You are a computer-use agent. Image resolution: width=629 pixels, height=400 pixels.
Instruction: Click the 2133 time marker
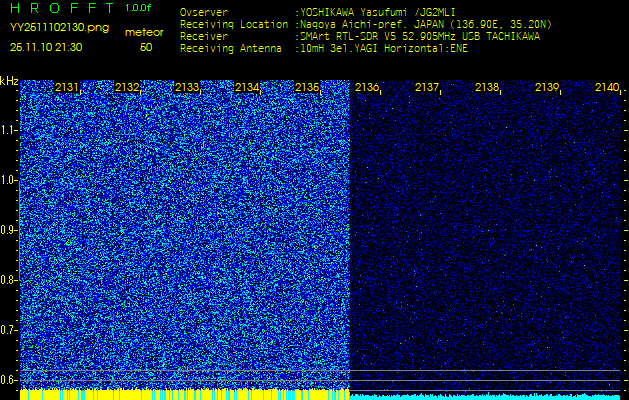(x=187, y=87)
